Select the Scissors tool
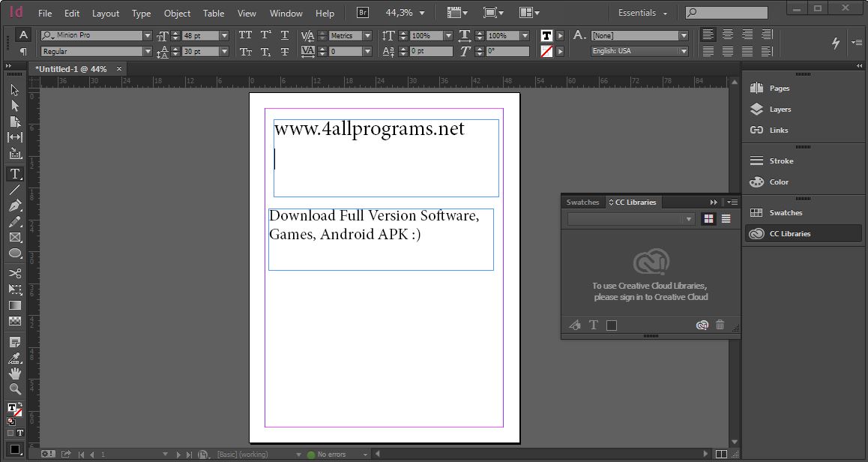The image size is (868, 462). tap(15, 273)
